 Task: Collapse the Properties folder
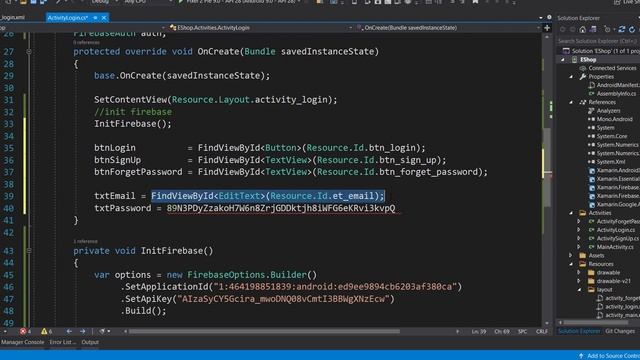pos(571,77)
